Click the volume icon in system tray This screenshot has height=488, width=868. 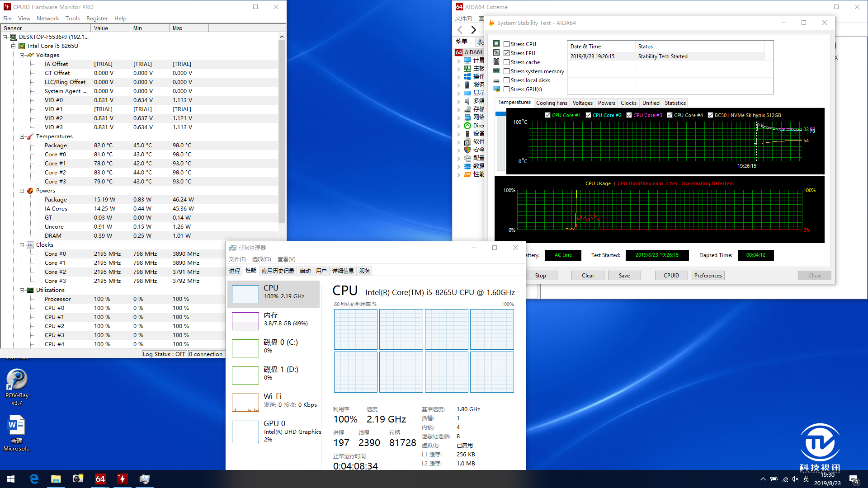[x=795, y=479]
